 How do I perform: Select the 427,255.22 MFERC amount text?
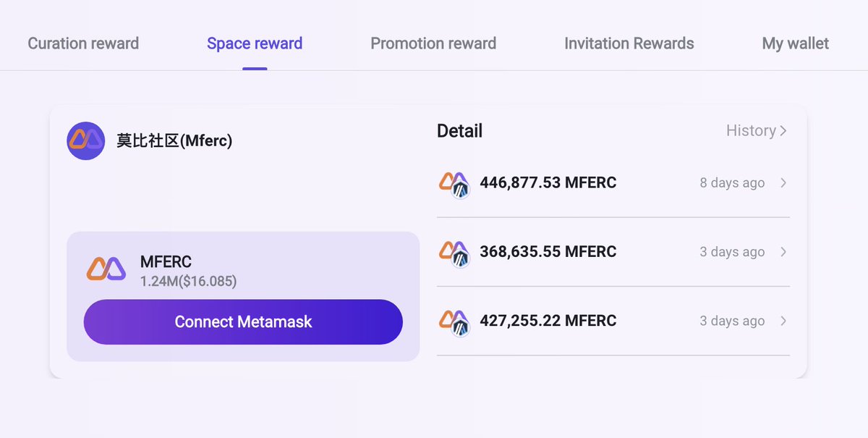tap(548, 321)
